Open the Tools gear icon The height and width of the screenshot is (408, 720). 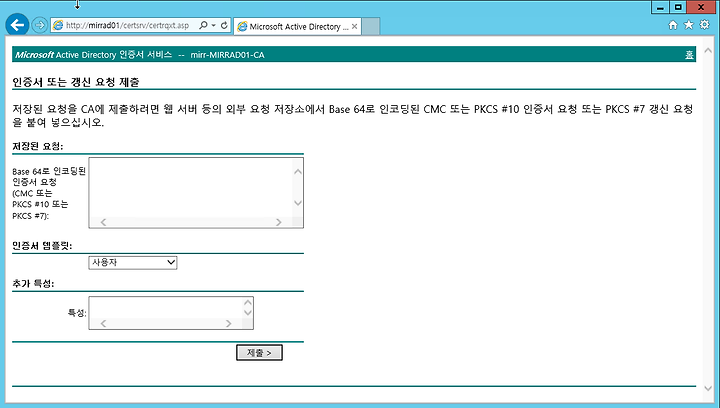coord(704,25)
